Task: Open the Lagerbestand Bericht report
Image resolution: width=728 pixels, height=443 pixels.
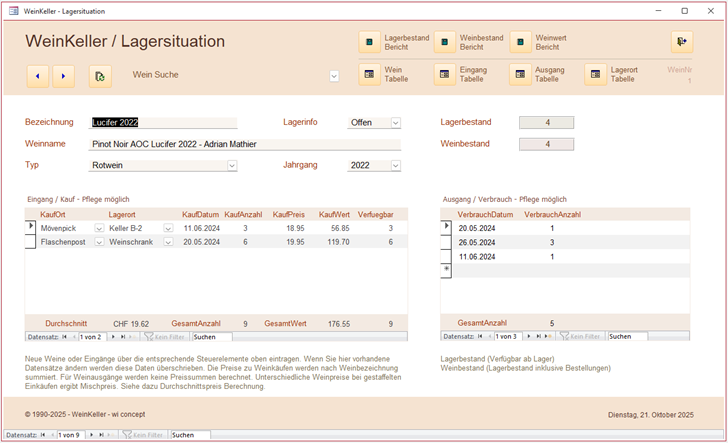Action: tap(369, 42)
